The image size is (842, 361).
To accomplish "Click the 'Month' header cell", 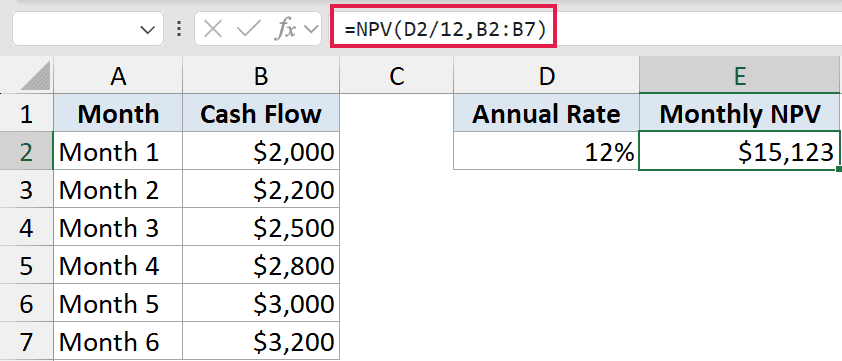I will click(118, 113).
